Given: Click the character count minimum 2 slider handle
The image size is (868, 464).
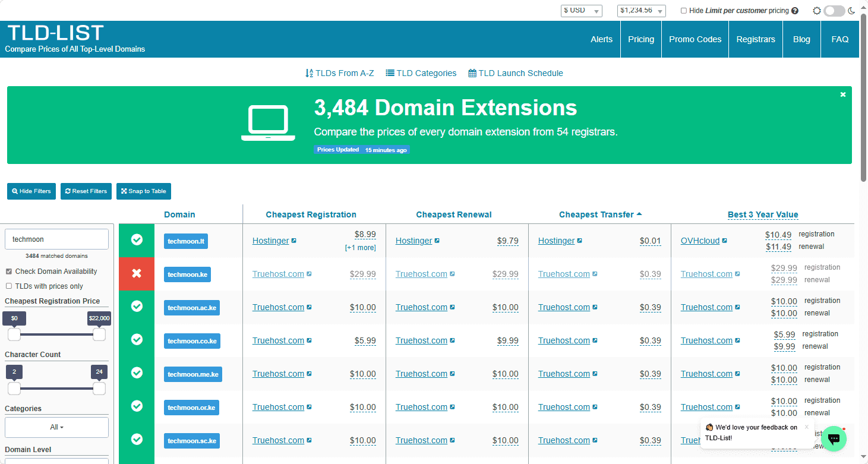Looking at the screenshot, I should point(14,389).
